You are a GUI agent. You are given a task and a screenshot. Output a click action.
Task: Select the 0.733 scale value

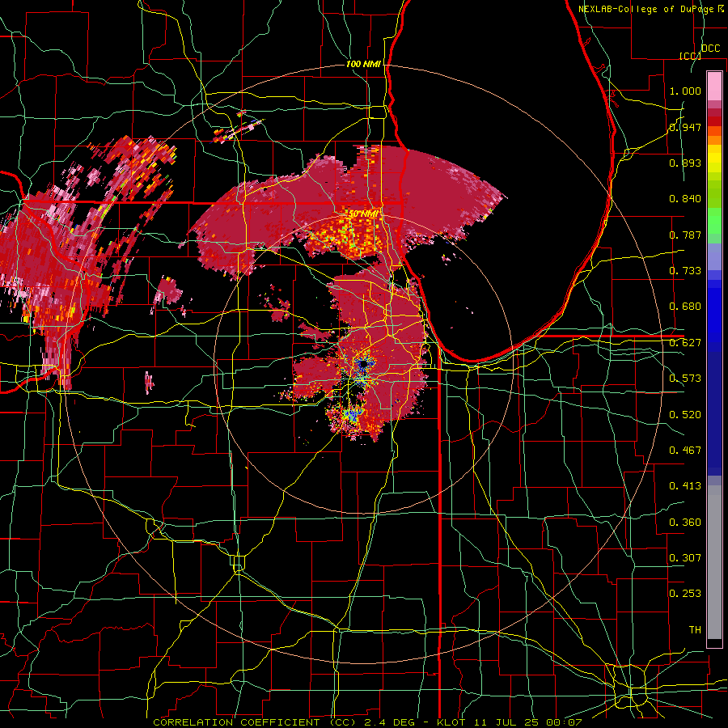point(685,270)
